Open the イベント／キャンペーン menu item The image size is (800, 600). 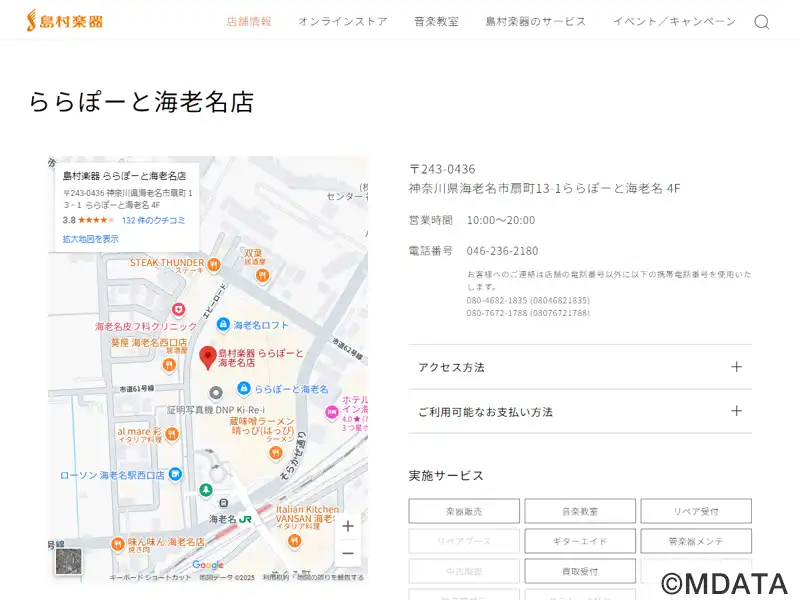(674, 21)
